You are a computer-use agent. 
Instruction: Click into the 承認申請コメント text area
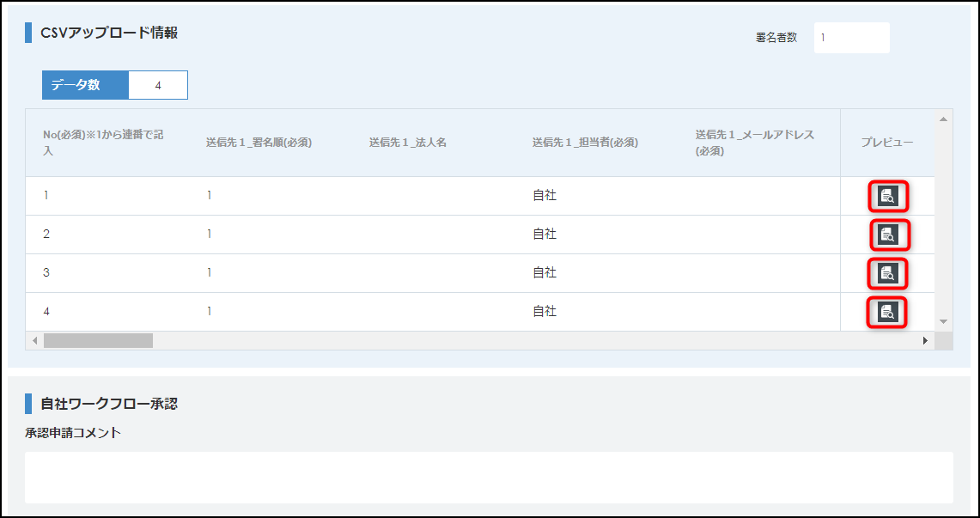(489, 477)
